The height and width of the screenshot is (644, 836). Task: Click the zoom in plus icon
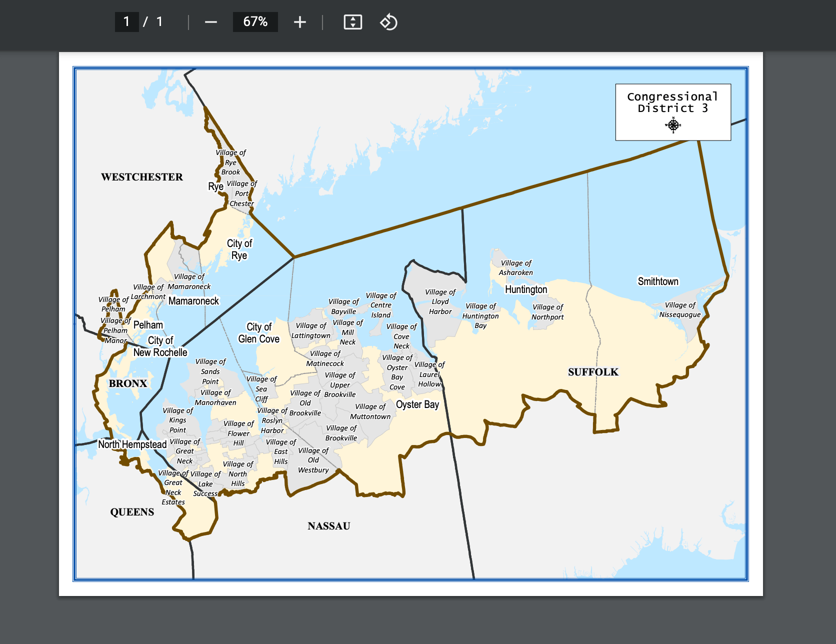299,22
